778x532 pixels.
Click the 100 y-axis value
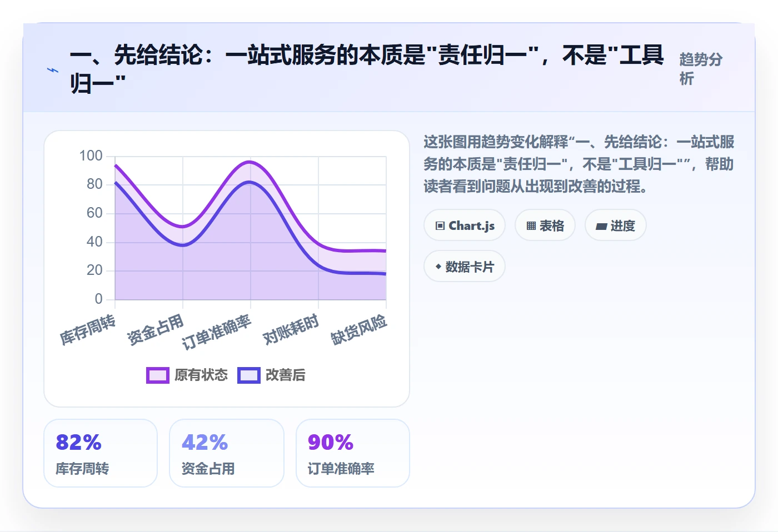tap(91, 155)
